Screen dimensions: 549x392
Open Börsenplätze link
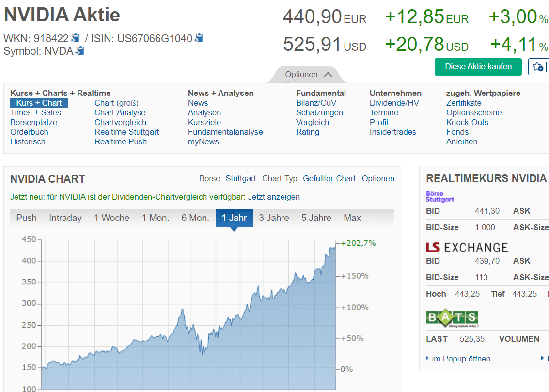point(33,123)
